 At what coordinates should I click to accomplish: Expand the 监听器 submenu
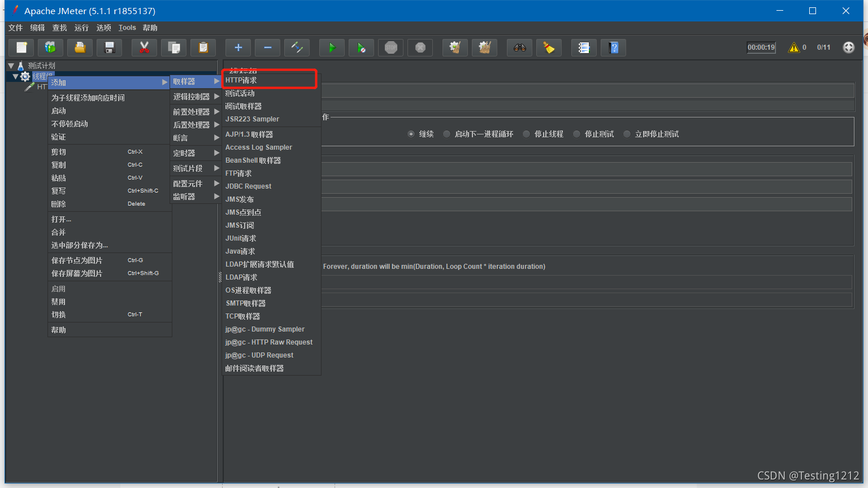click(x=196, y=197)
